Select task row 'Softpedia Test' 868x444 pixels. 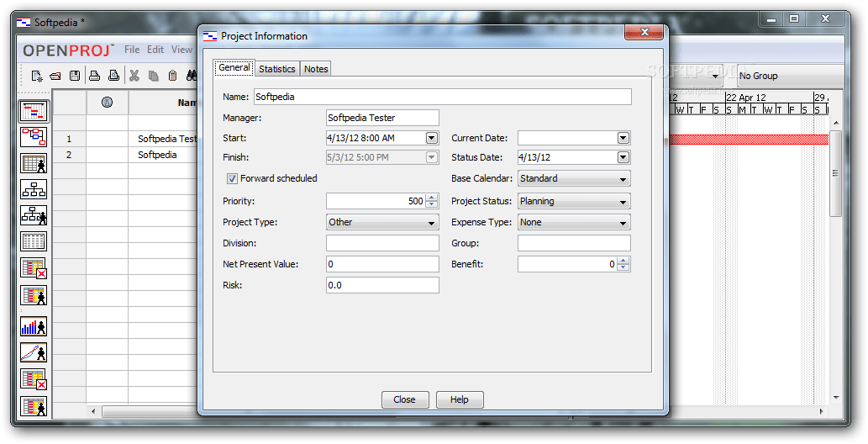167,139
